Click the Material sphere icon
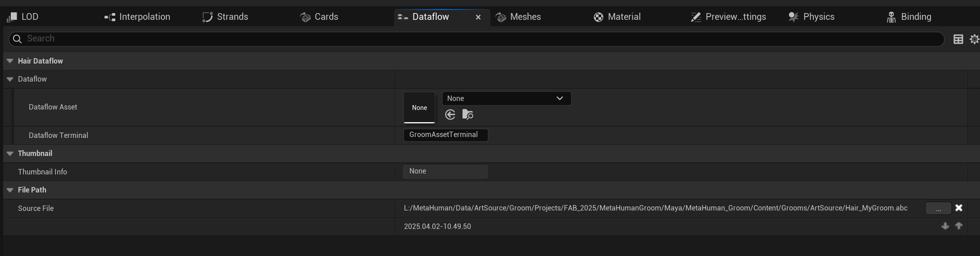 point(599,17)
